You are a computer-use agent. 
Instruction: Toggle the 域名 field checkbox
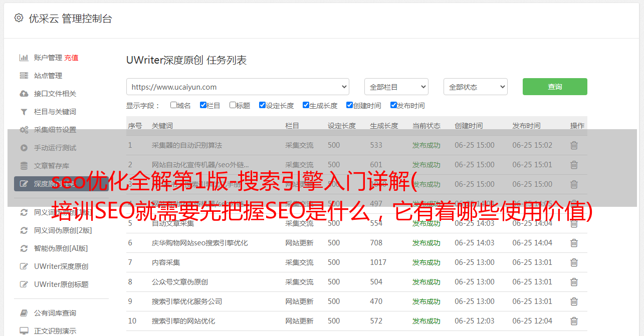[173, 105]
